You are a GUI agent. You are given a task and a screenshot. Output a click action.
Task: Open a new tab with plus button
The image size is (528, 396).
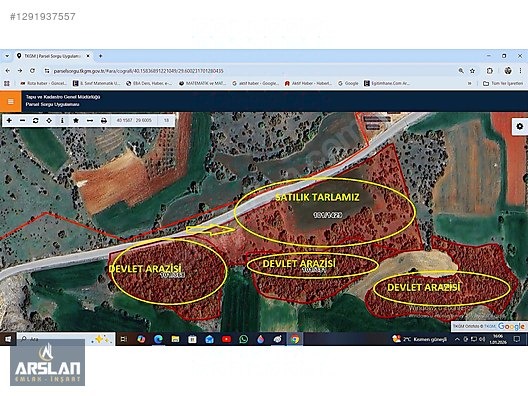click(100, 56)
